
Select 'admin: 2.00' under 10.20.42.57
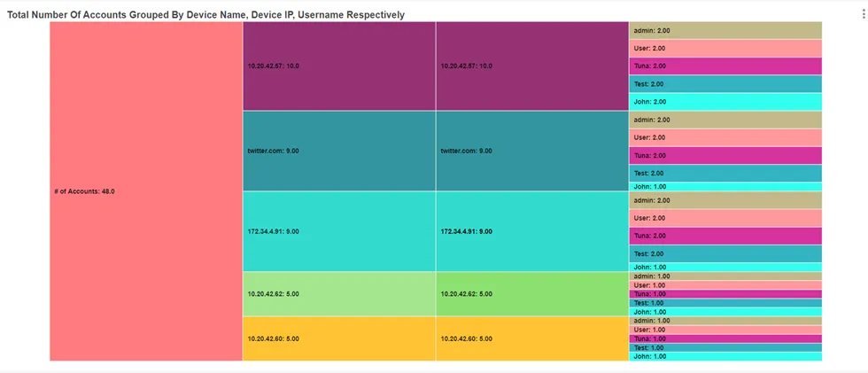click(725, 30)
